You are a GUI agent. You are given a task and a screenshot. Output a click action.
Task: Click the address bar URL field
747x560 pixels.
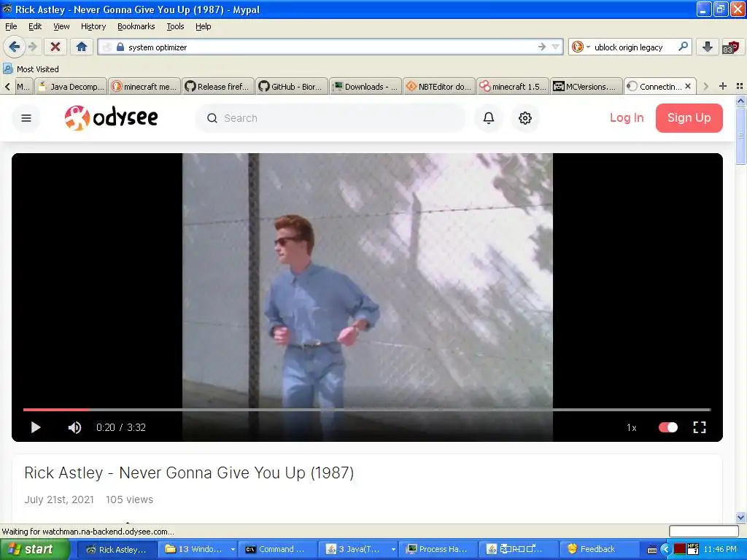tap(332, 47)
